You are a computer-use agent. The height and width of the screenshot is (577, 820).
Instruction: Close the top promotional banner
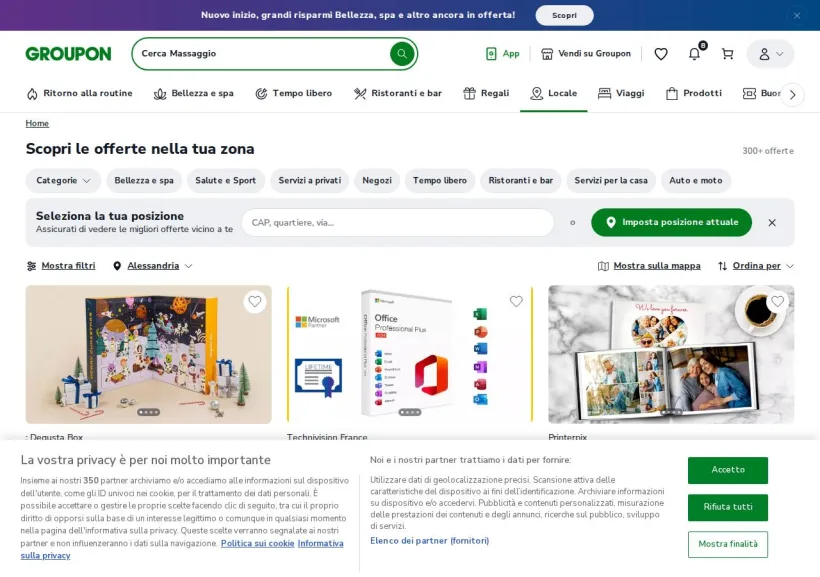[797, 16]
